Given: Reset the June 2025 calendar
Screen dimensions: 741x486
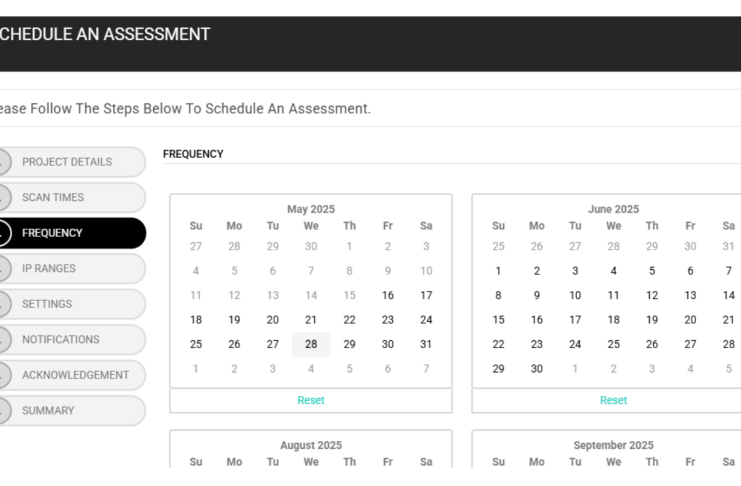Looking at the screenshot, I should [613, 400].
